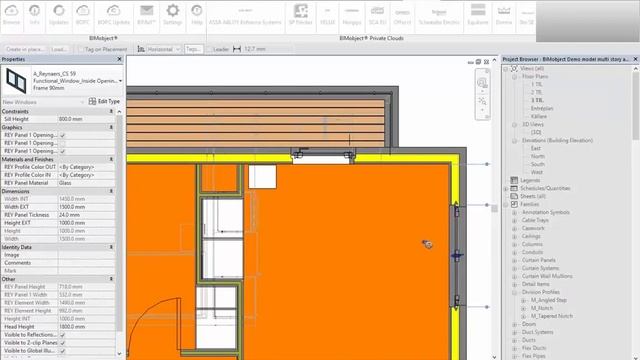The width and height of the screenshot is (640, 360).
Task: Open the BIMail envelope tool
Action: click(147, 15)
